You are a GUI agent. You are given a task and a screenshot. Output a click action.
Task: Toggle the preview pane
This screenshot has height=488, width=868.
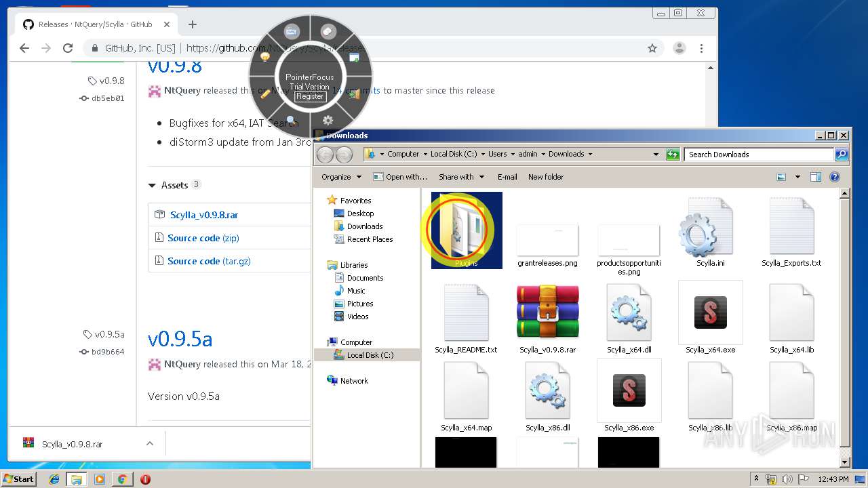point(816,177)
